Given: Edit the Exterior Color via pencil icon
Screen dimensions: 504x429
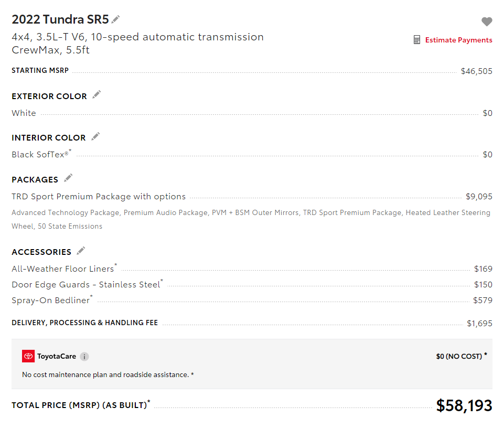Looking at the screenshot, I should point(96,95).
